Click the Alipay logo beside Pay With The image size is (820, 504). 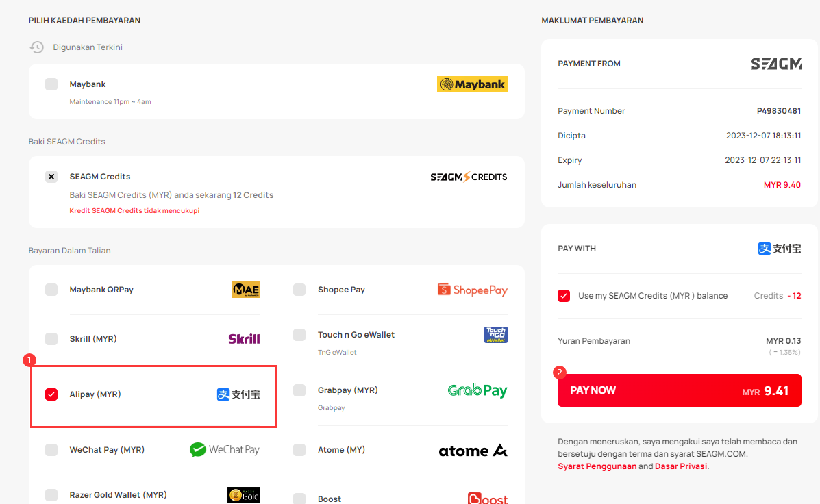[x=779, y=249]
